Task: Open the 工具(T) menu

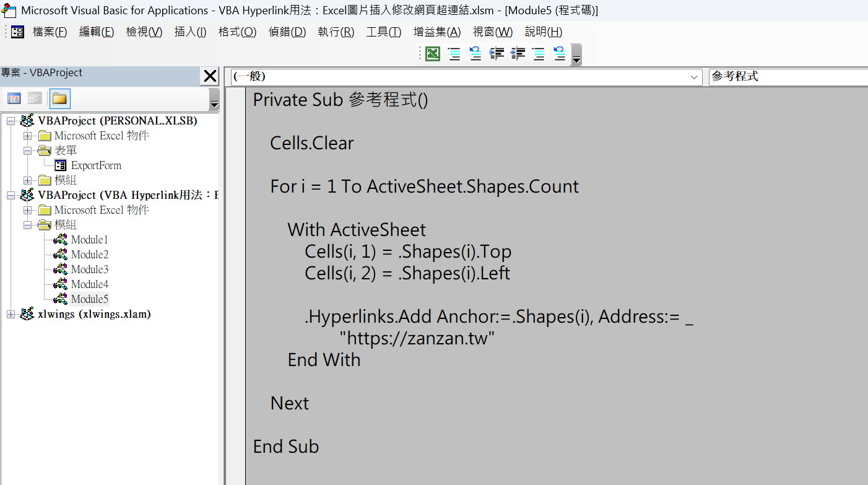Action: pos(383,32)
